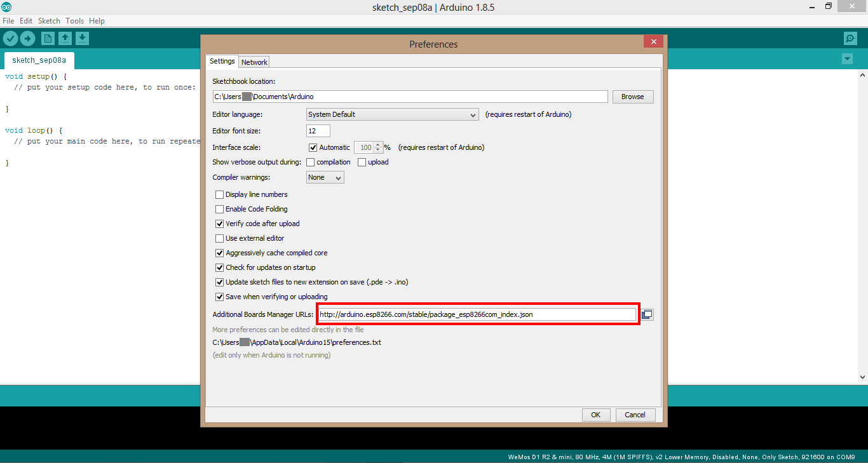Viewport: 868px width, 463px height.
Task: Click the Browse button
Action: 633,97
